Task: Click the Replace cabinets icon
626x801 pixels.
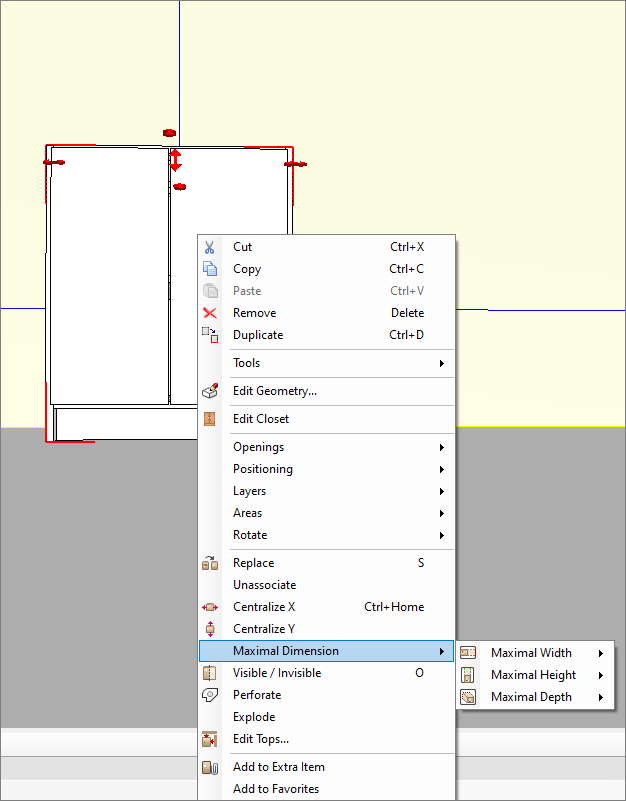Action: pyautogui.click(x=210, y=563)
